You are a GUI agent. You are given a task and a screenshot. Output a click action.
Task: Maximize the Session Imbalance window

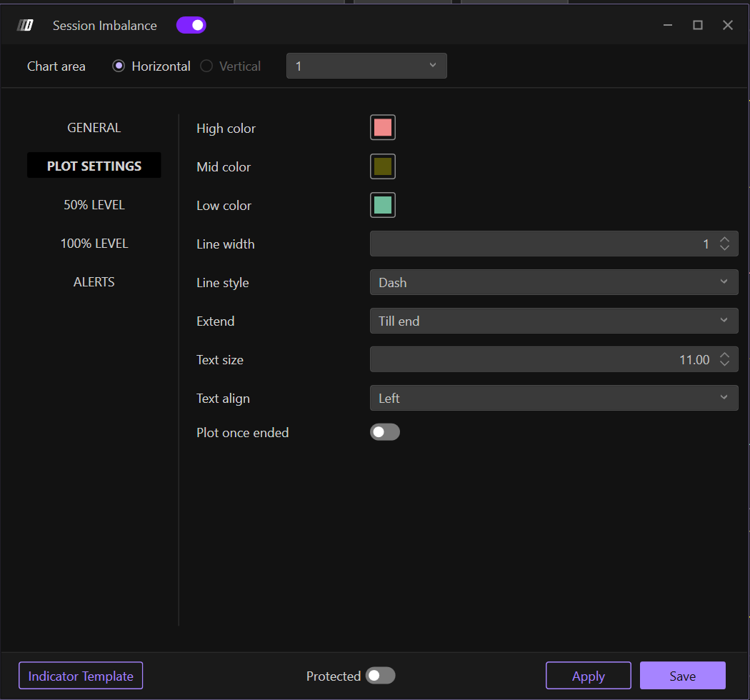[x=698, y=26]
